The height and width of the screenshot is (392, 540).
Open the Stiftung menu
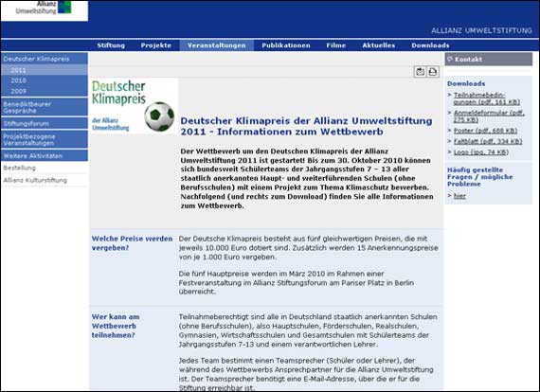(111, 45)
